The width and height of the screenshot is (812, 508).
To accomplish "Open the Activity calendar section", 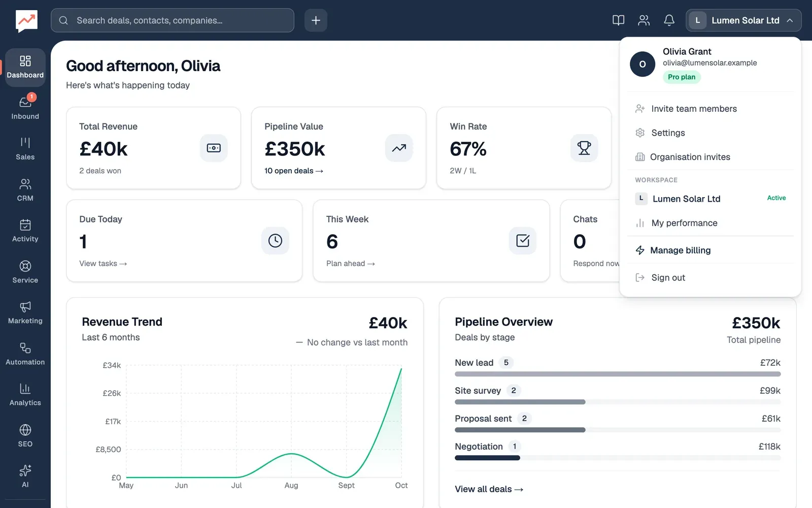I will point(25,231).
